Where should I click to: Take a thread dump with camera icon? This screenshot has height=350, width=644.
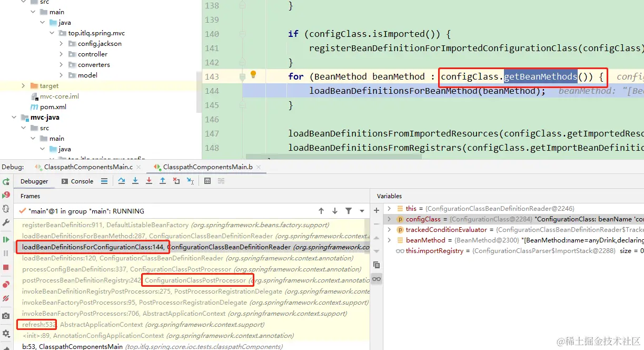click(6, 316)
